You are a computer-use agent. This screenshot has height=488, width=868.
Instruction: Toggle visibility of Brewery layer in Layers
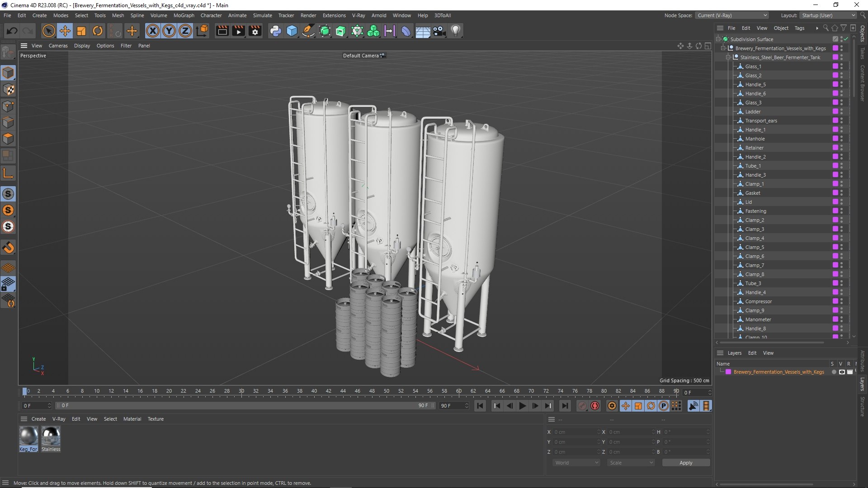(x=842, y=372)
